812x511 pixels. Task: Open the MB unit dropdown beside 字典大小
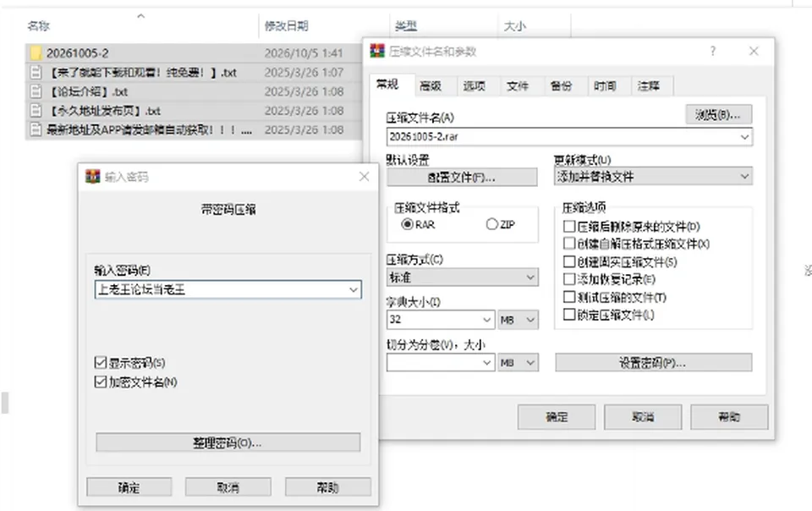(x=518, y=320)
